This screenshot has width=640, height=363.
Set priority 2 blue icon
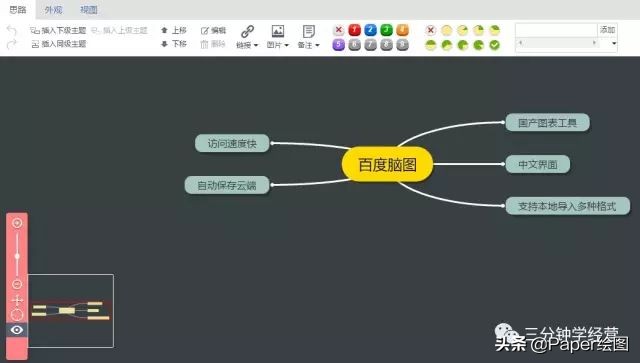pyautogui.click(x=370, y=30)
